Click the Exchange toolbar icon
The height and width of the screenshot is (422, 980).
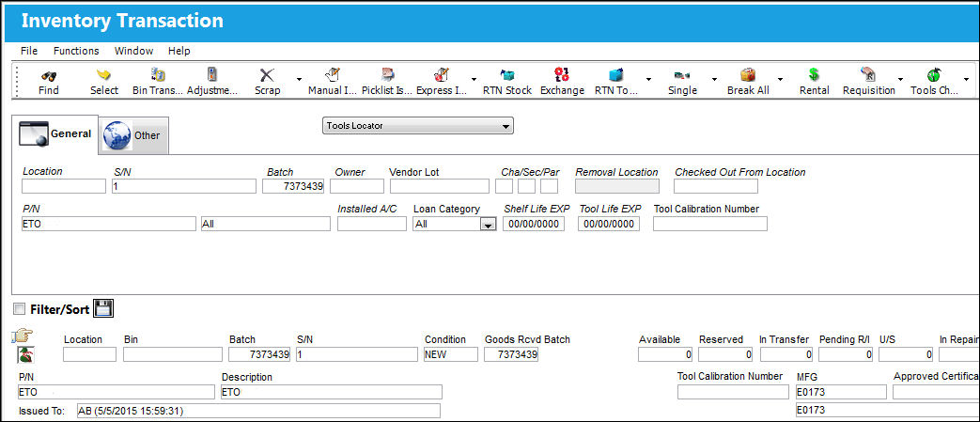click(562, 75)
